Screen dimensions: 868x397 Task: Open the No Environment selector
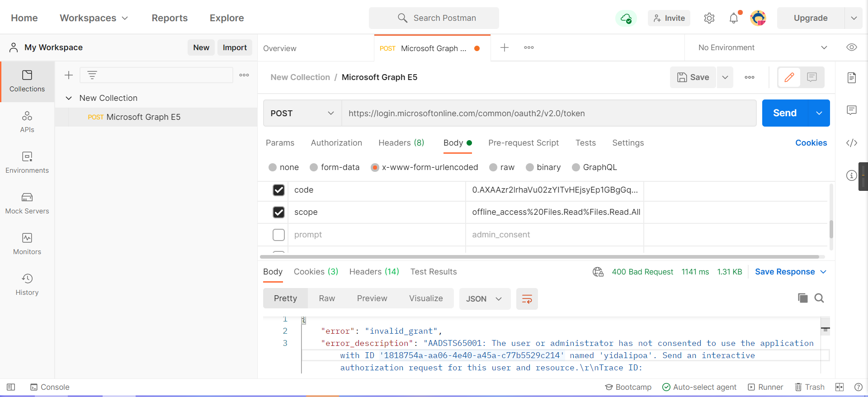tap(762, 47)
